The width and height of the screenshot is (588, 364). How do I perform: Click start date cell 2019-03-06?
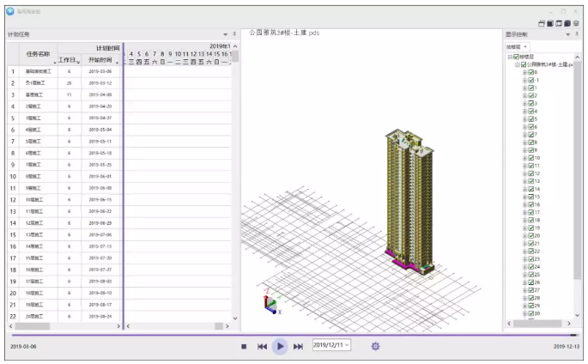(x=100, y=71)
